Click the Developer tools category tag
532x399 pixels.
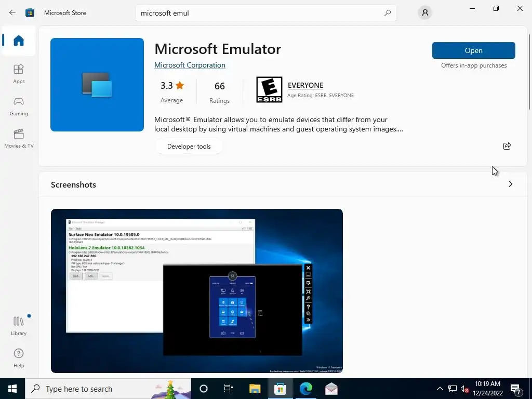point(189,146)
